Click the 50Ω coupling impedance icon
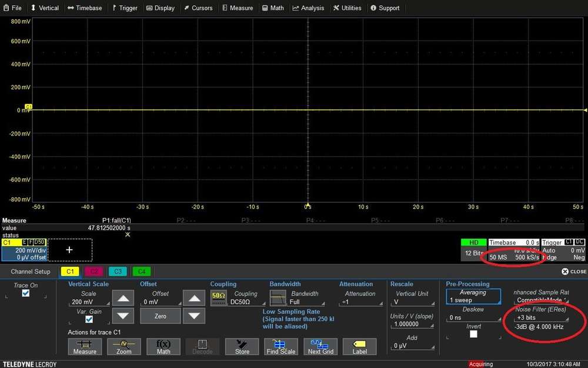588x368 pixels. (x=218, y=297)
